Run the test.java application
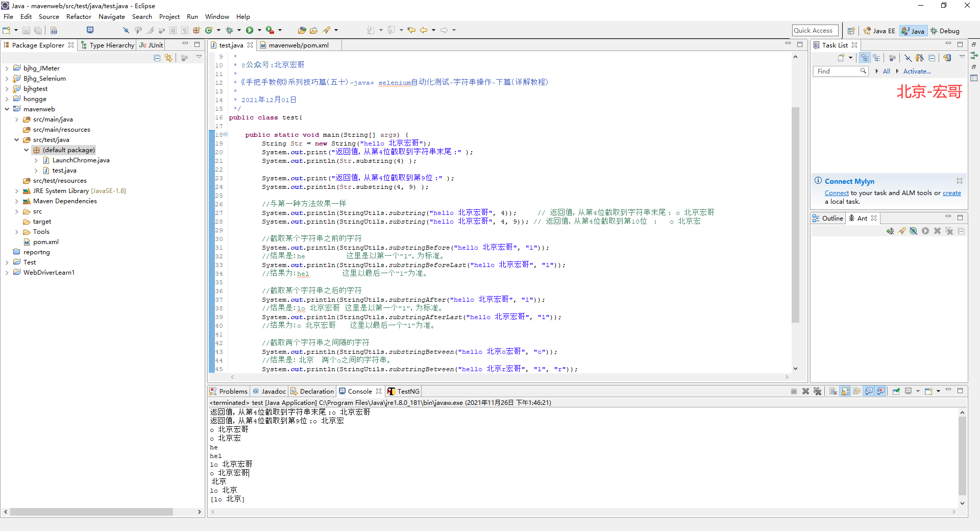Screen dimensions: 980x531 point(251,30)
